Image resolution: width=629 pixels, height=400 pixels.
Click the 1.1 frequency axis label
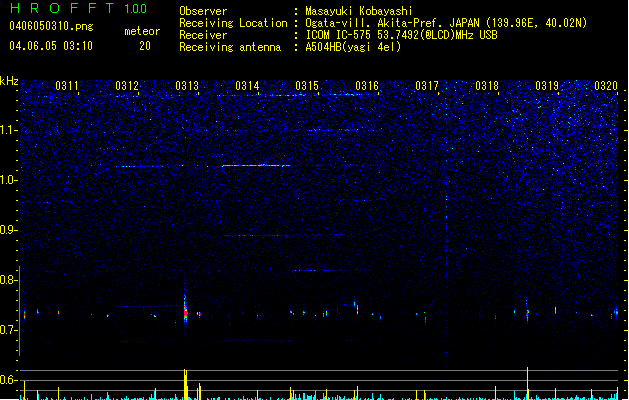pos(8,130)
